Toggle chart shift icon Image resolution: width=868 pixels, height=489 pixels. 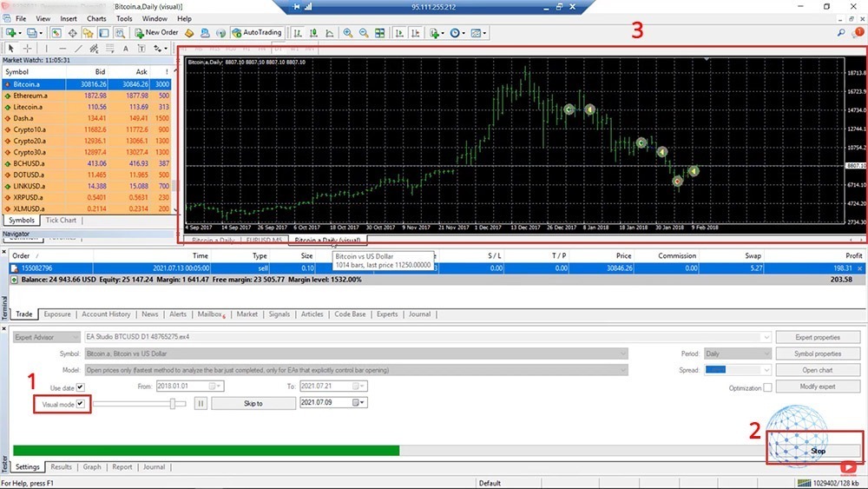pos(415,33)
